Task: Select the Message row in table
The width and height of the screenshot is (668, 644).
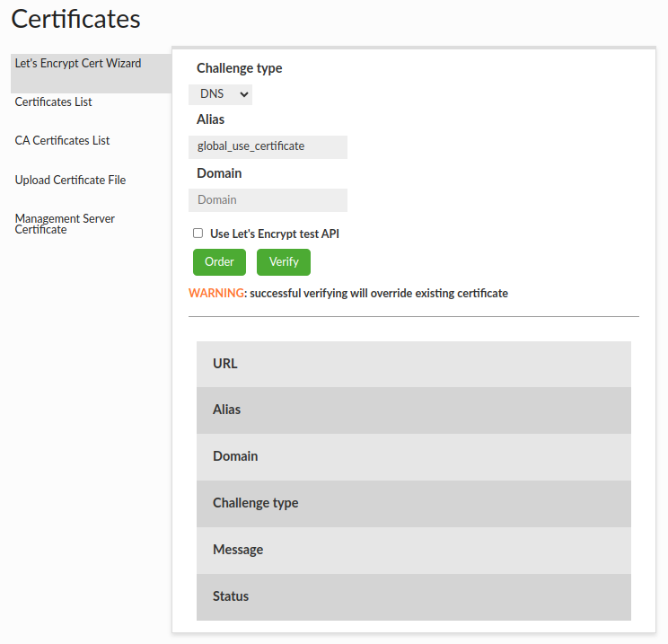Action: (x=413, y=551)
